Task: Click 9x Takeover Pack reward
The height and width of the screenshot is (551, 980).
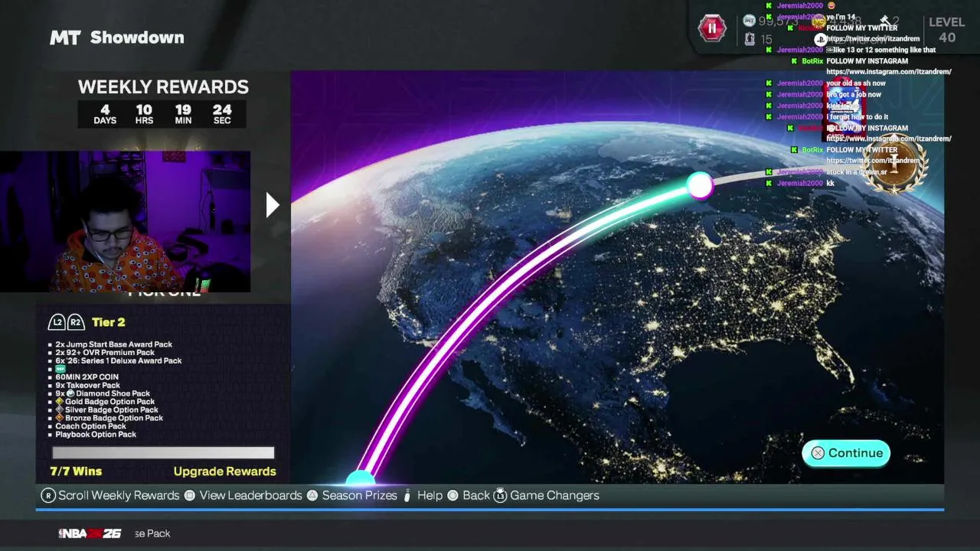Action: (x=87, y=386)
